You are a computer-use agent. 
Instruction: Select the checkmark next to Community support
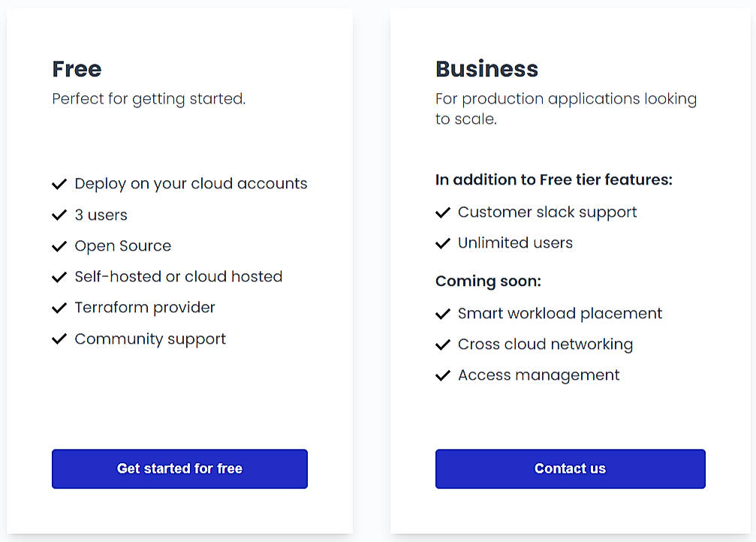pos(59,339)
